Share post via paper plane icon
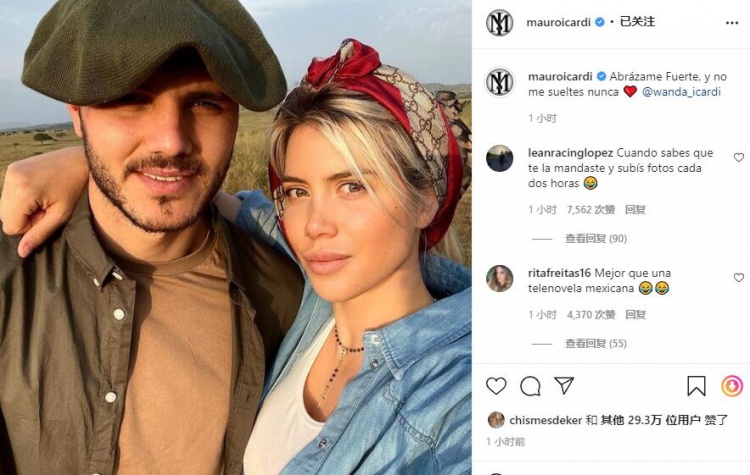 click(x=564, y=385)
